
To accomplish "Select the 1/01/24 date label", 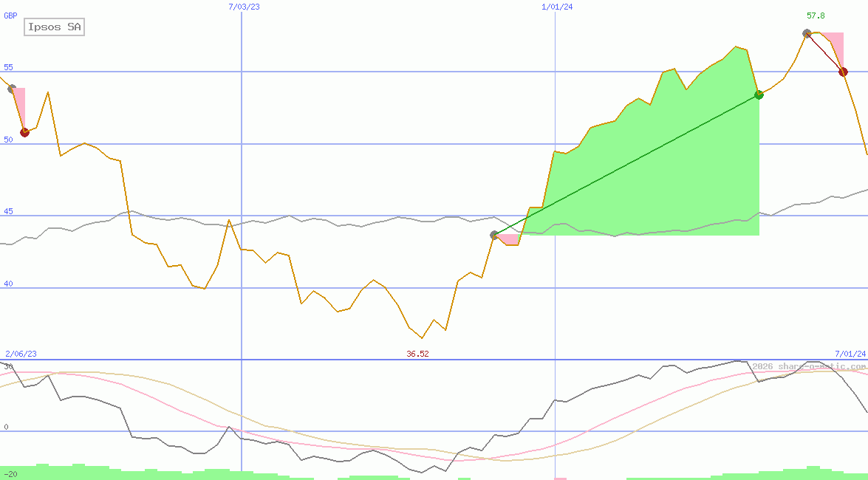I will point(557,7).
